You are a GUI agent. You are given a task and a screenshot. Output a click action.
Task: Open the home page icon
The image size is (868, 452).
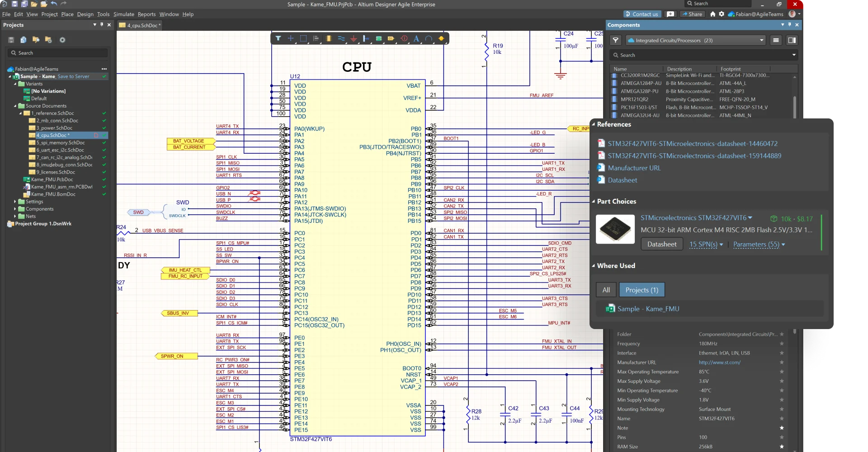pyautogui.click(x=713, y=14)
